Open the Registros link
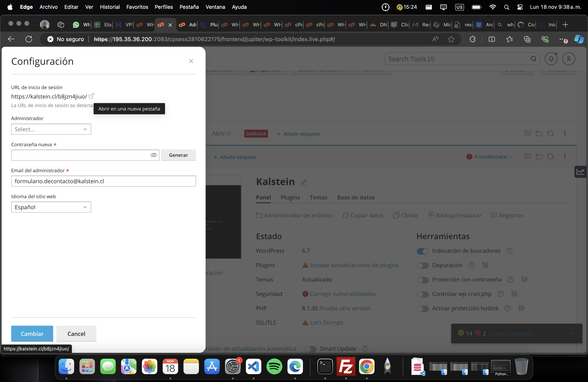 click(507, 215)
